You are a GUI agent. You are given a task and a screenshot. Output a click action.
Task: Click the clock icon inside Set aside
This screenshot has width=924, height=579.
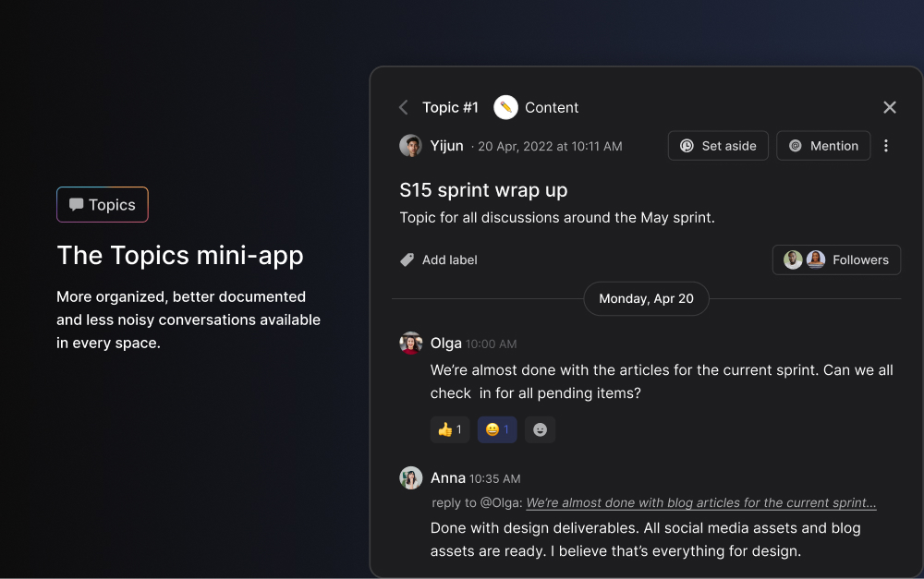pyautogui.click(x=685, y=145)
